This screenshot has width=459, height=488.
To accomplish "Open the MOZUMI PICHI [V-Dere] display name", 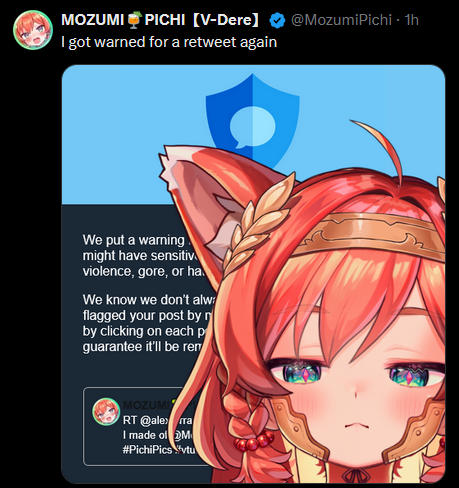I will point(160,20).
